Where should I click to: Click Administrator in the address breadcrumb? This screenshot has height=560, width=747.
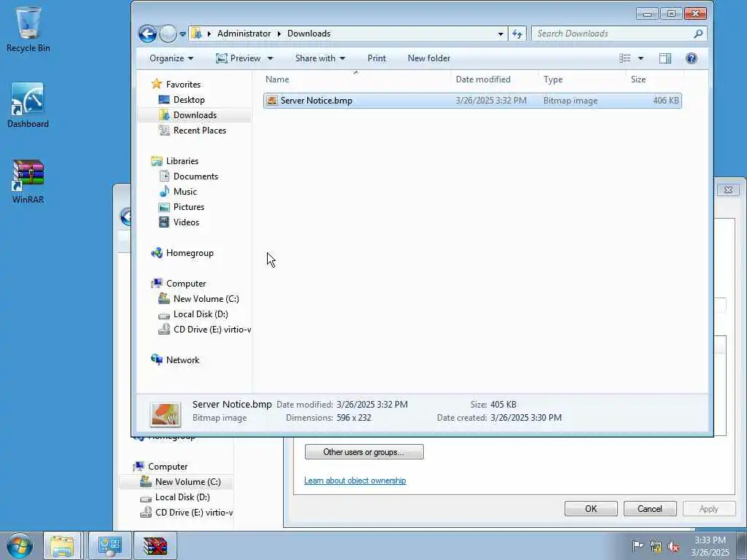(x=244, y=34)
